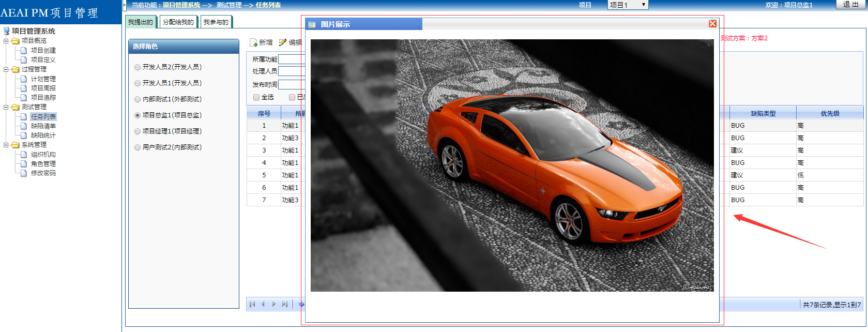Image resolution: width=868 pixels, height=332 pixels.
Task: Click the page icon beside 修改密码
Action: (x=24, y=173)
